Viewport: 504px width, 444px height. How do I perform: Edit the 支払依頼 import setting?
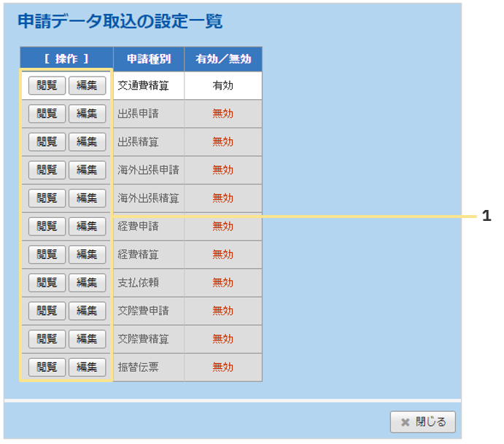point(87,283)
